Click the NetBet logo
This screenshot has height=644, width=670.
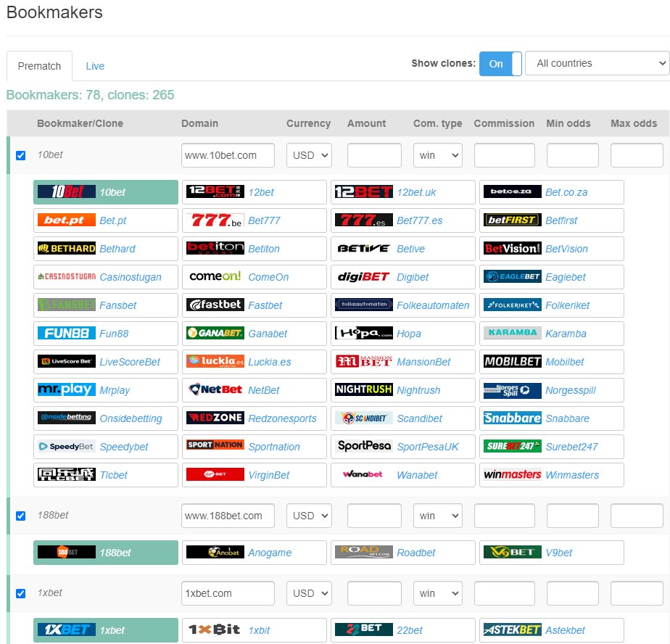[215, 389]
